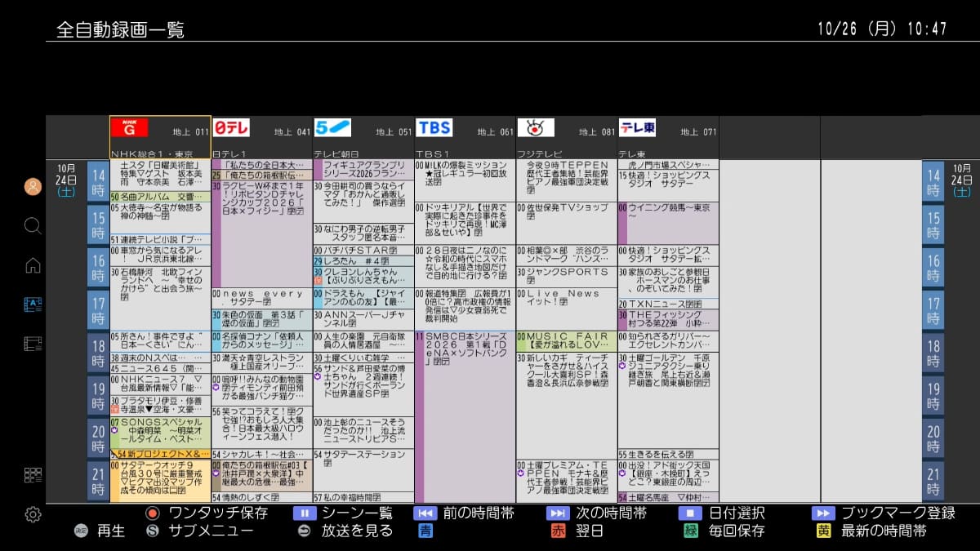Click the 前の時間帯 skip-back icon
Screen dimensions: 980x551
425,513
